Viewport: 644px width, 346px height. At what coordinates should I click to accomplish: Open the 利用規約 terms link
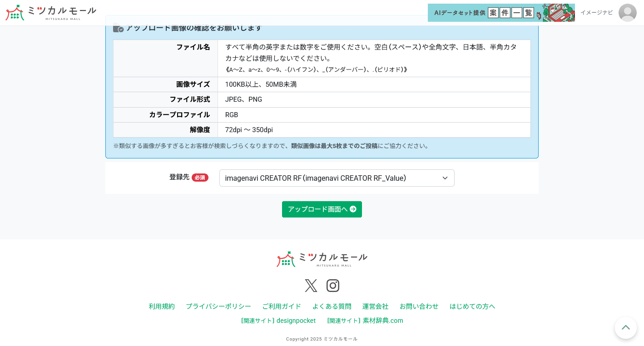pyautogui.click(x=162, y=306)
